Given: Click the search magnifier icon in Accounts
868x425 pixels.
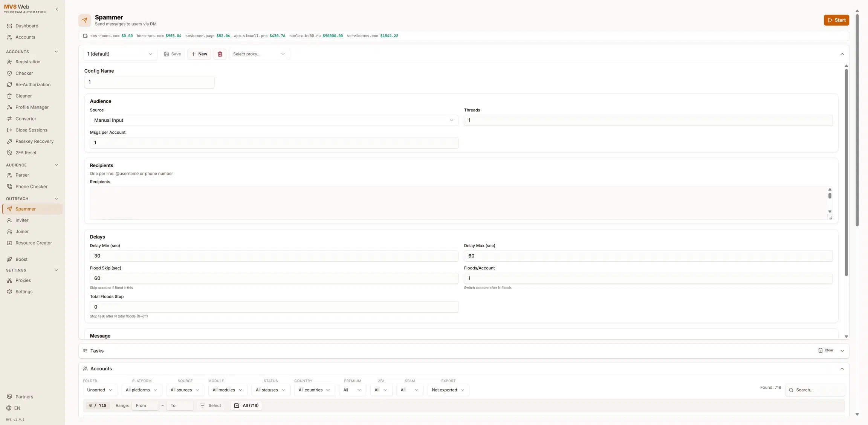Looking at the screenshot, I should [x=791, y=390].
